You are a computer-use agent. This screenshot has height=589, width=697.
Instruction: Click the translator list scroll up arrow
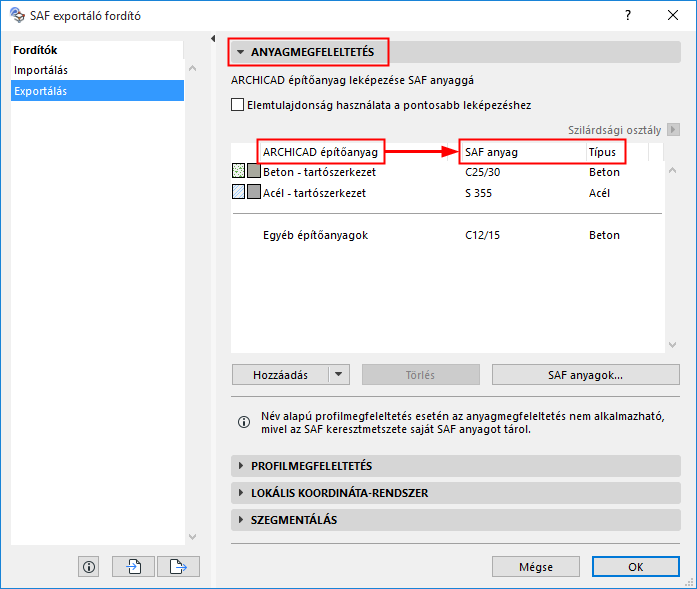tap(192, 68)
